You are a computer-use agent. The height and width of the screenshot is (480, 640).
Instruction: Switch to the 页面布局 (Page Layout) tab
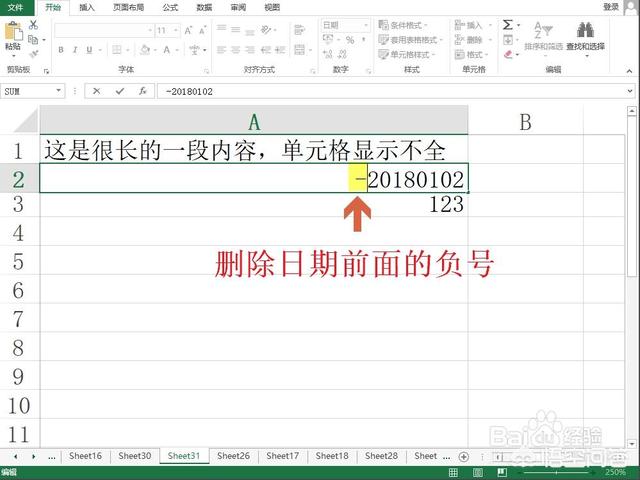[129, 7]
